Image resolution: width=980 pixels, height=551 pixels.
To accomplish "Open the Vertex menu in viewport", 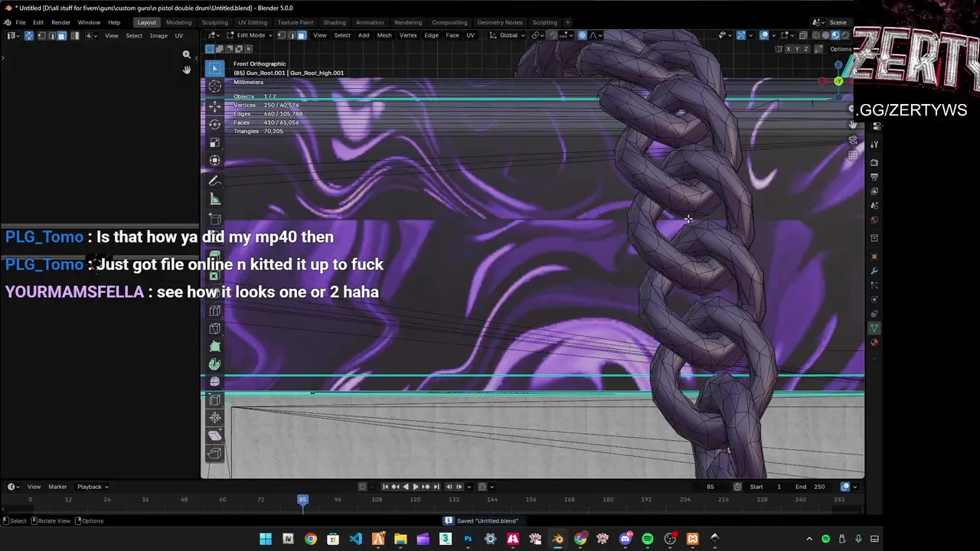I will coord(408,35).
